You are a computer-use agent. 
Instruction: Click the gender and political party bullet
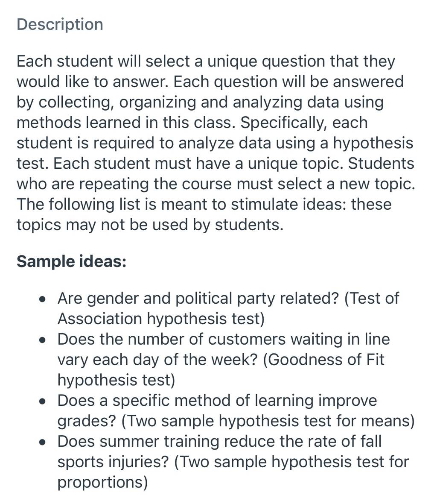(x=228, y=308)
